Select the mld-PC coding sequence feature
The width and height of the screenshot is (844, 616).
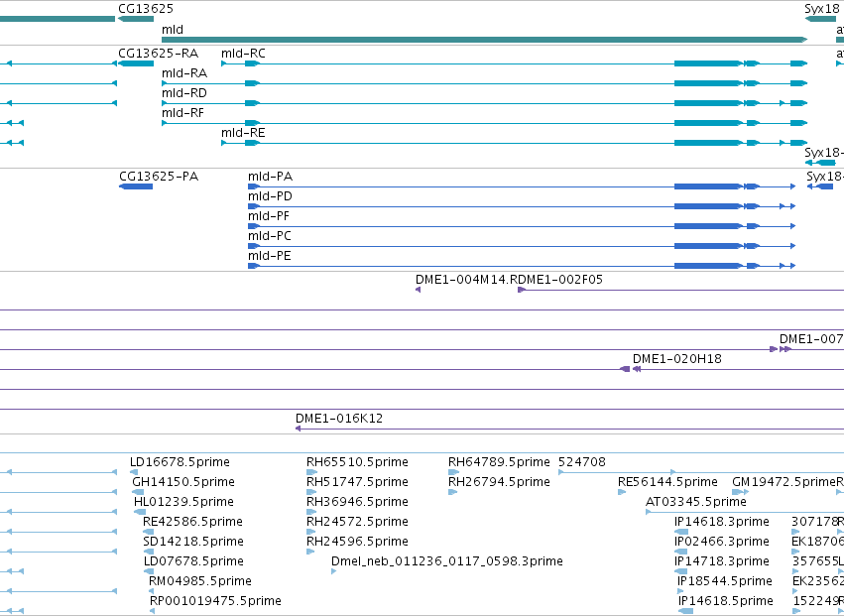click(522, 246)
